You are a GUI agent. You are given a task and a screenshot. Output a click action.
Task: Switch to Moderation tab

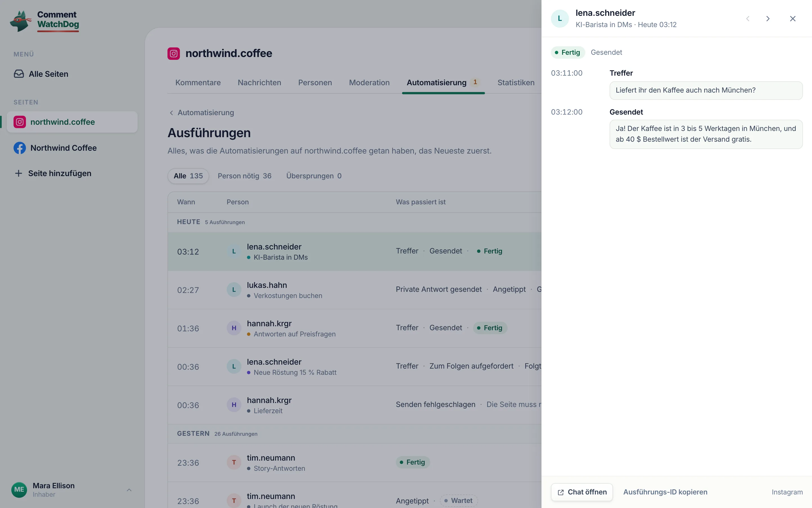coord(369,83)
